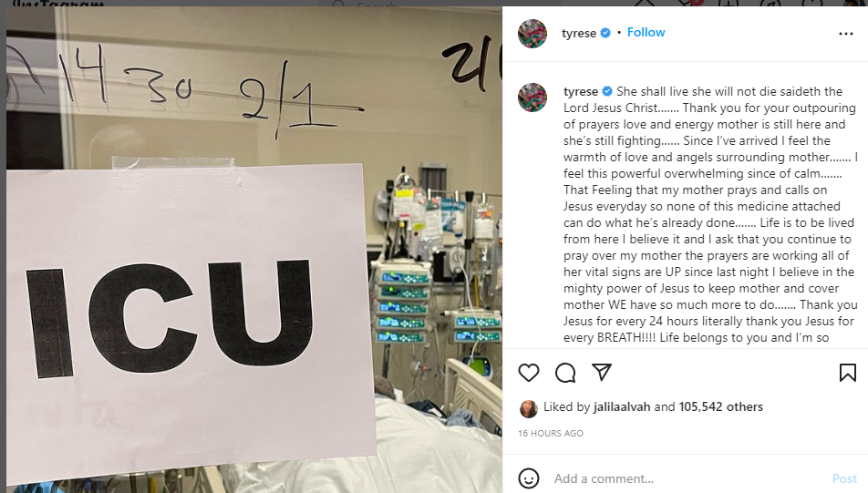Click the tyrese avatar beside the caption
This screenshot has height=493, width=868.
(x=532, y=98)
